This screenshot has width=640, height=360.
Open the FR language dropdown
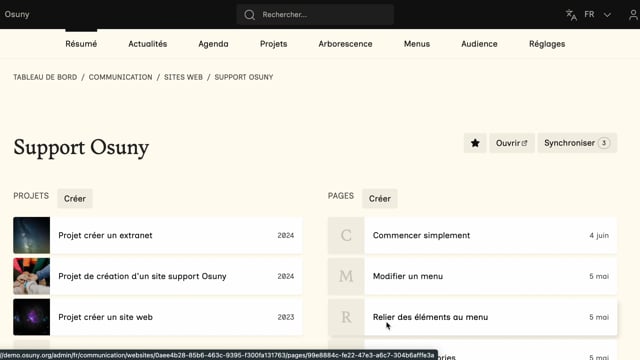coord(589,14)
